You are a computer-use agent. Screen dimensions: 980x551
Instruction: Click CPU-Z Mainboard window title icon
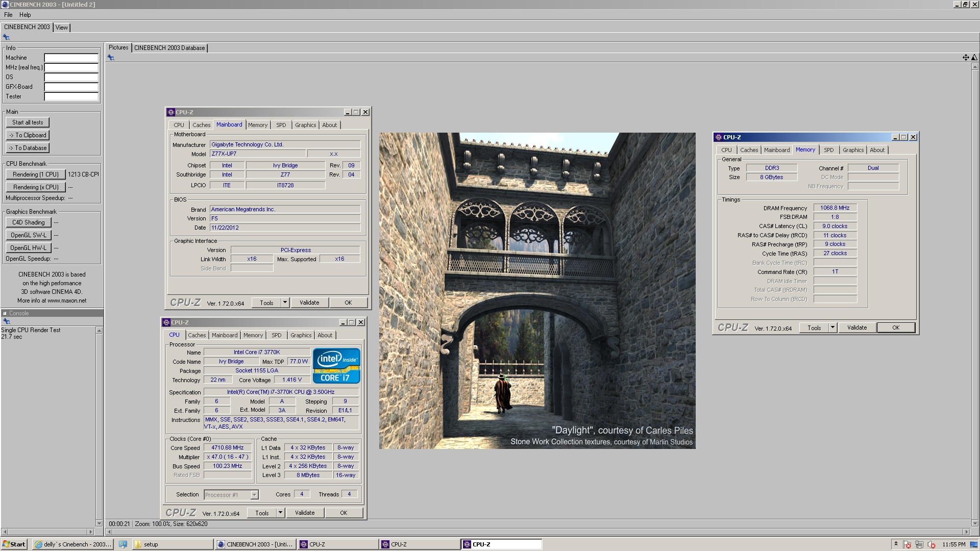pos(171,112)
